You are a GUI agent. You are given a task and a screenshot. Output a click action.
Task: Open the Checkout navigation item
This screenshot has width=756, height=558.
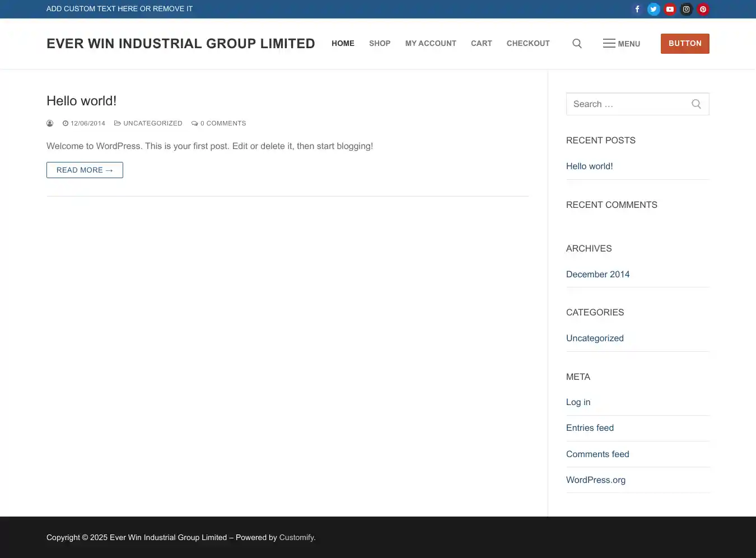click(x=528, y=44)
